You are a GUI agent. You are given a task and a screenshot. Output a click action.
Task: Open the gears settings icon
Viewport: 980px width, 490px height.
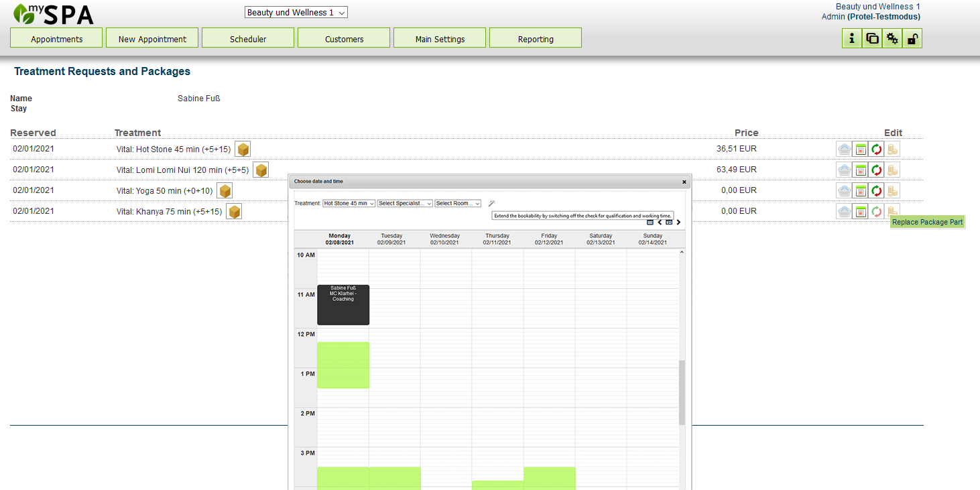(x=892, y=39)
